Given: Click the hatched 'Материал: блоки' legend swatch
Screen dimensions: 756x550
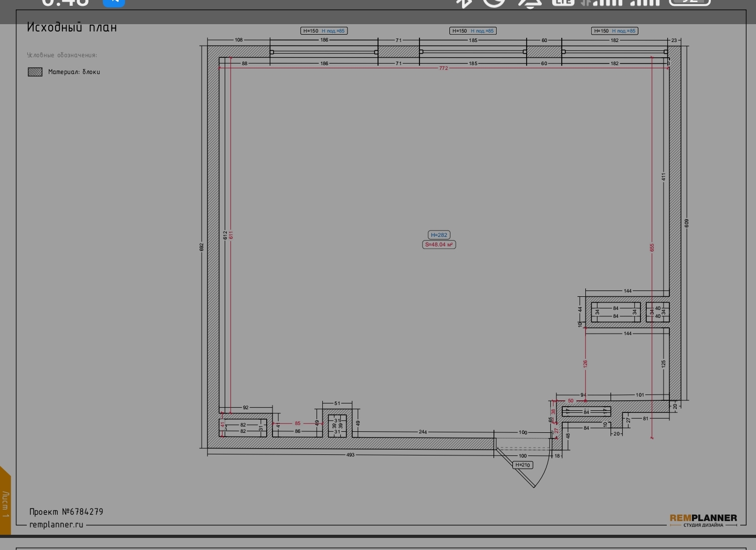Looking at the screenshot, I should (35, 72).
